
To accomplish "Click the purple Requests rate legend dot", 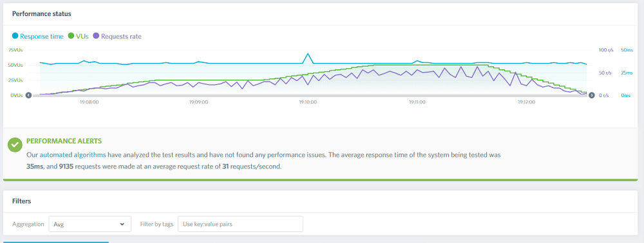I will click(x=96, y=37).
